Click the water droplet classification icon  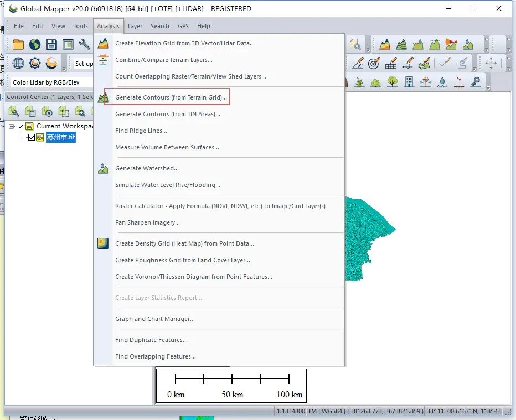pos(442,82)
